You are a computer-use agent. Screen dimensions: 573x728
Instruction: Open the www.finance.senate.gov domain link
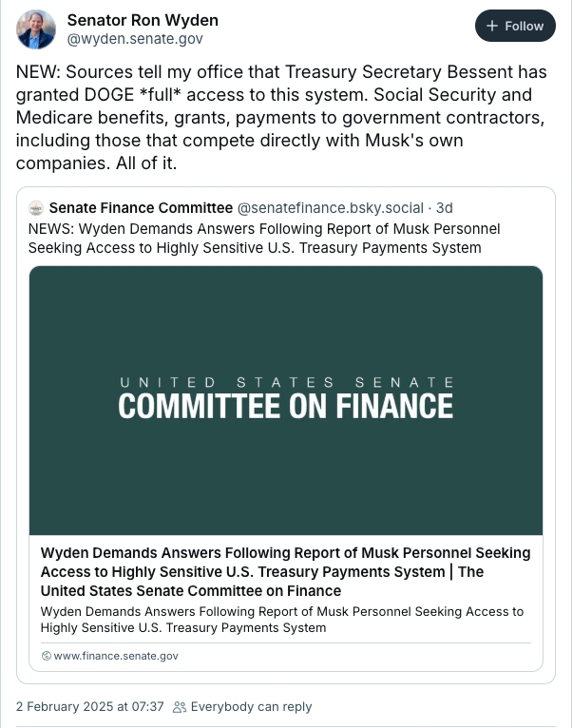point(116,656)
